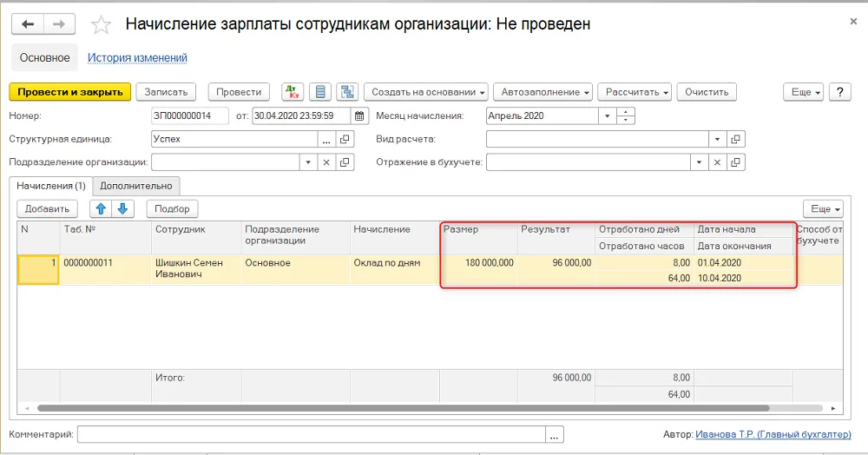This screenshot has height=455, width=868.
Task: Click Добавить row button
Action: pyautogui.click(x=47, y=208)
